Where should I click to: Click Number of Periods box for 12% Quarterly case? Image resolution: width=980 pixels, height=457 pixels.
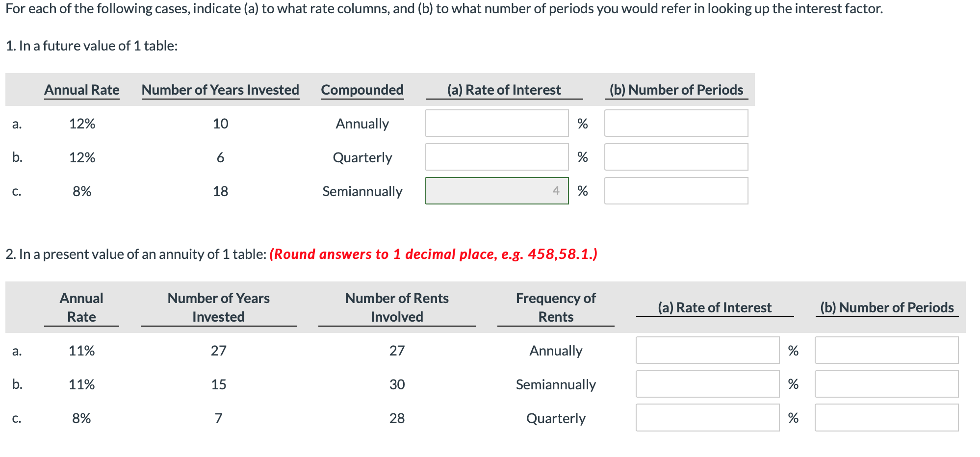(x=676, y=157)
